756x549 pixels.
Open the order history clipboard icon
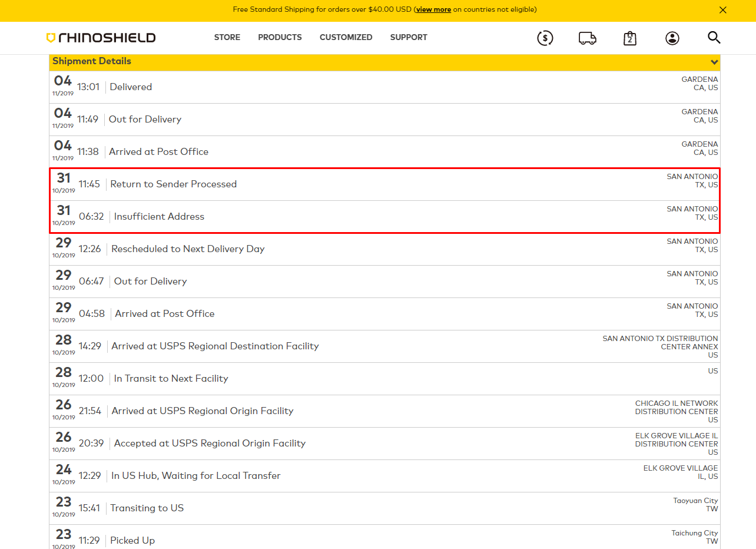[629, 38]
